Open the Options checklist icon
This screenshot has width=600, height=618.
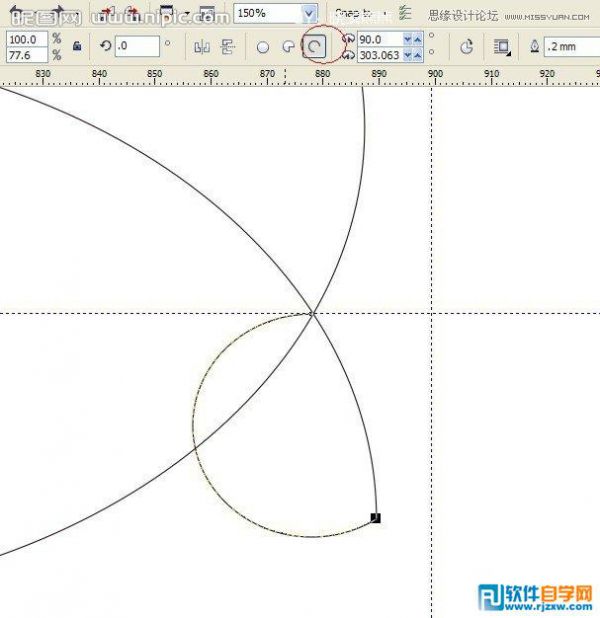(x=405, y=13)
